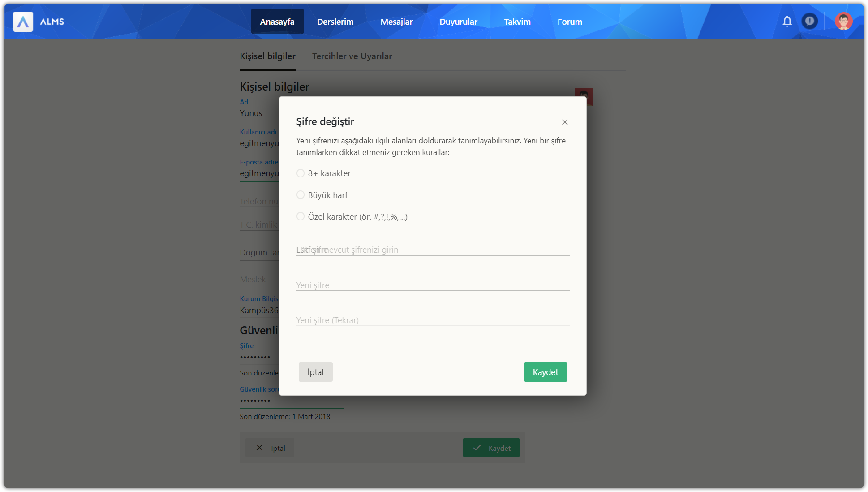
Task: Select the 8+ karakter radio indicator
Action: tap(301, 173)
